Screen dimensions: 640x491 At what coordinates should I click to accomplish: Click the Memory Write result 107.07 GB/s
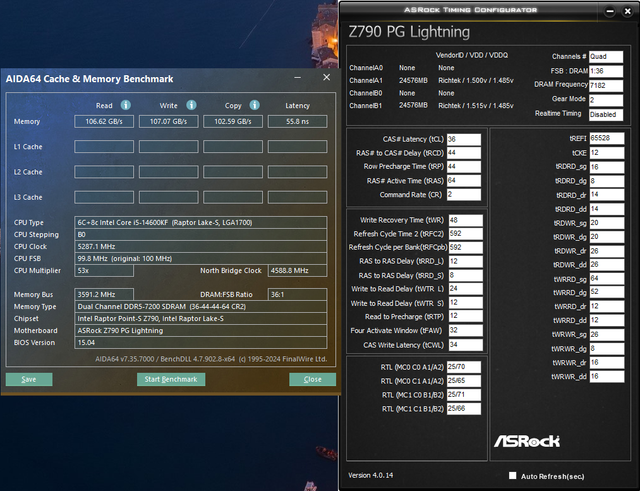click(x=169, y=122)
